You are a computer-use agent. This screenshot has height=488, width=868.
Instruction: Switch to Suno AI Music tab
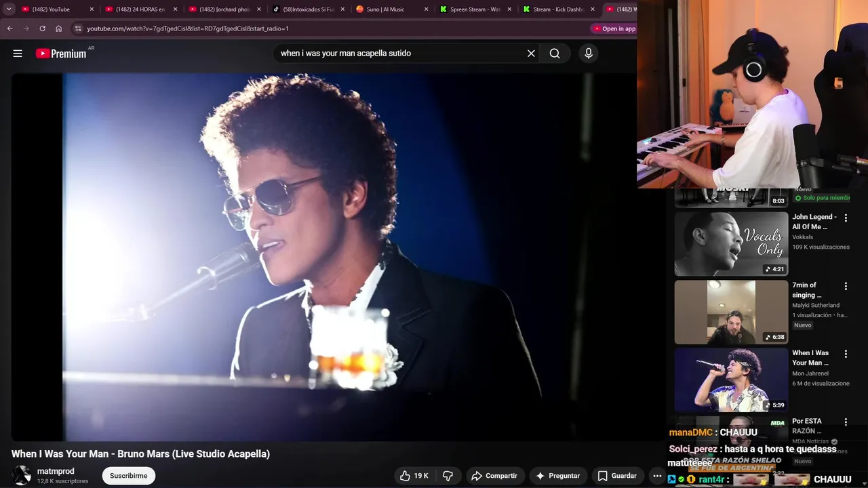pos(392,9)
